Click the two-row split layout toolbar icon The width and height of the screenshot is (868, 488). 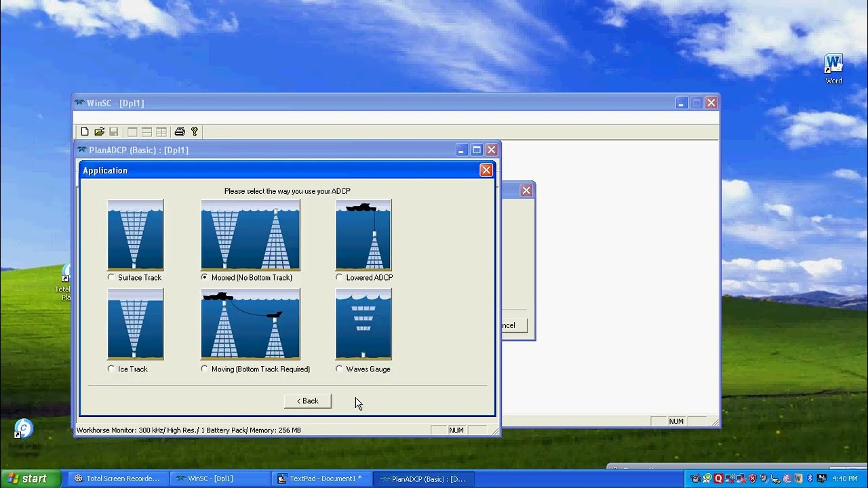(146, 131)
